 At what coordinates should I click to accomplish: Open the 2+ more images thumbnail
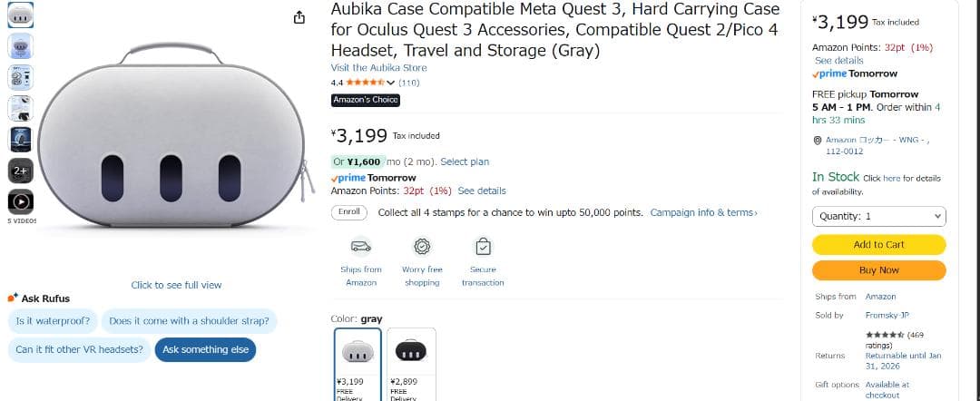pos(20,171)
